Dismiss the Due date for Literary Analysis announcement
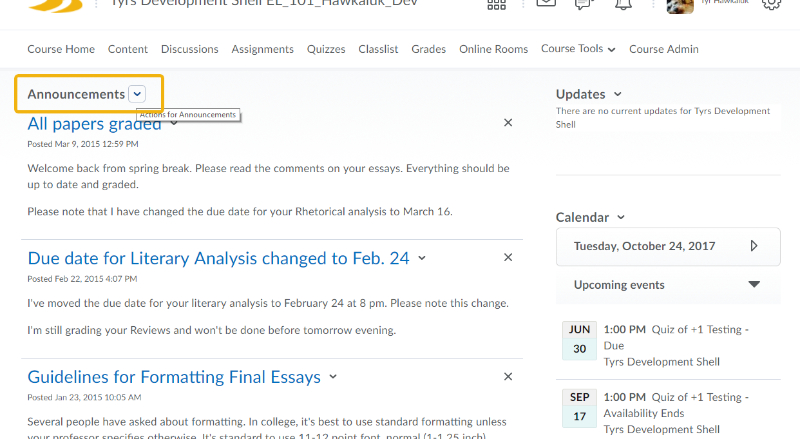800x439 pixels. (x=508, y=258)
